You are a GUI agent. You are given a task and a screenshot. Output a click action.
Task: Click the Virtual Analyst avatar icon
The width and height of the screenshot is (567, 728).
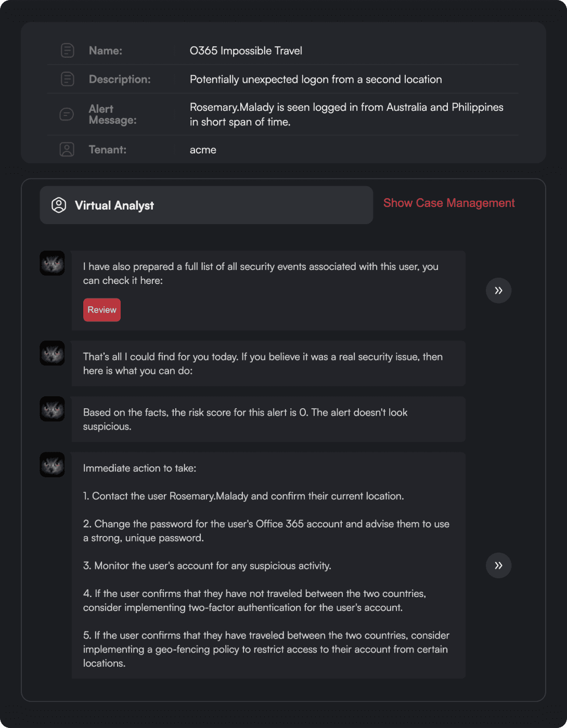pos(59,205)
